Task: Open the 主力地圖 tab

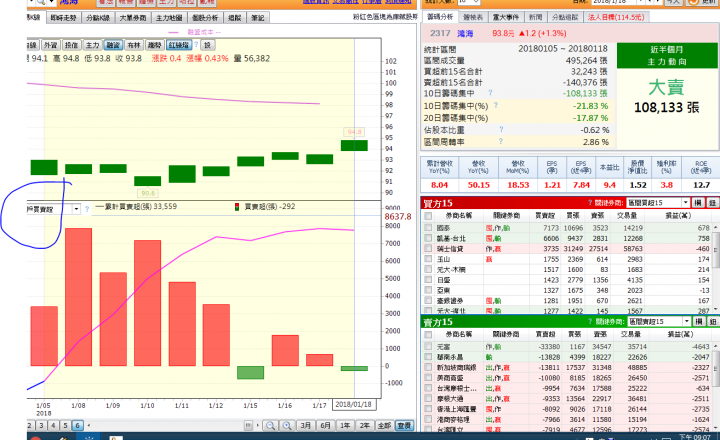Action: 169,17
